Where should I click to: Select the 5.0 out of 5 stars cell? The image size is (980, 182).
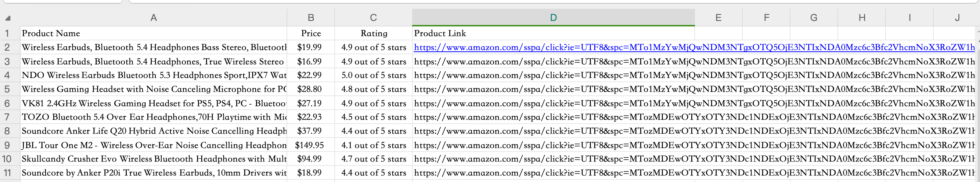(x=373, y=75)
